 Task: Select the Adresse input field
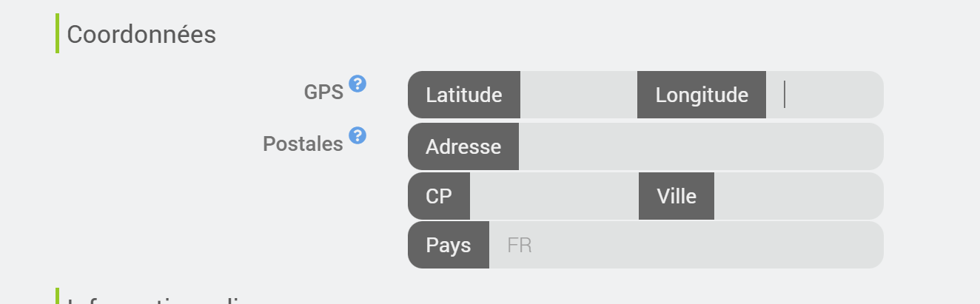tap(699, 146)
